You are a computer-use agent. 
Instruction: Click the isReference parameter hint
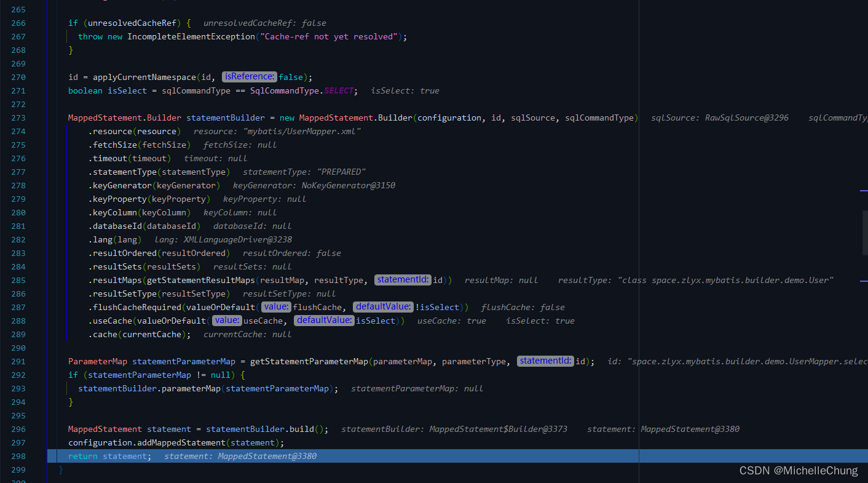pyautogui.click(x=250, y=77)
